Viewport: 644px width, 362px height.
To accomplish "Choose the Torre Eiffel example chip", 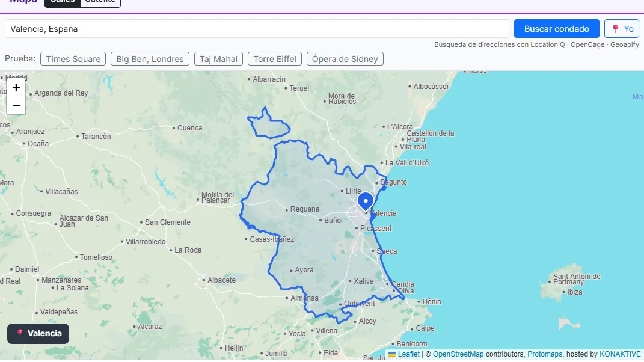I will pyautogui.click(x=275, y=59).
